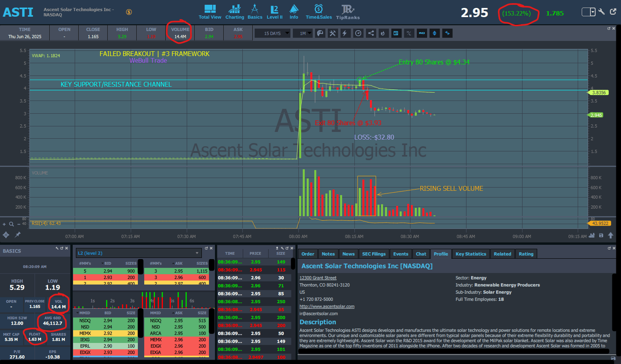Open the Basics panel wrench settings

57,248
